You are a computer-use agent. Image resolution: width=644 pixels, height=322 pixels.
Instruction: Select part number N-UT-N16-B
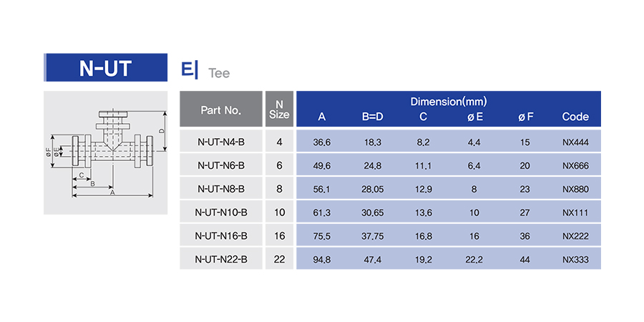pyautogui.click(x=221, y=235)
